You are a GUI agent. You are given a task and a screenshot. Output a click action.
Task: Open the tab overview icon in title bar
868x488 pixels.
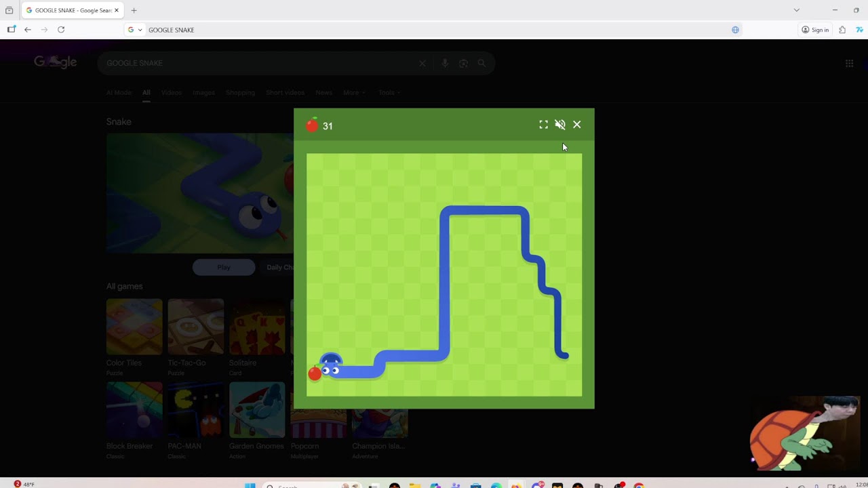9,10
